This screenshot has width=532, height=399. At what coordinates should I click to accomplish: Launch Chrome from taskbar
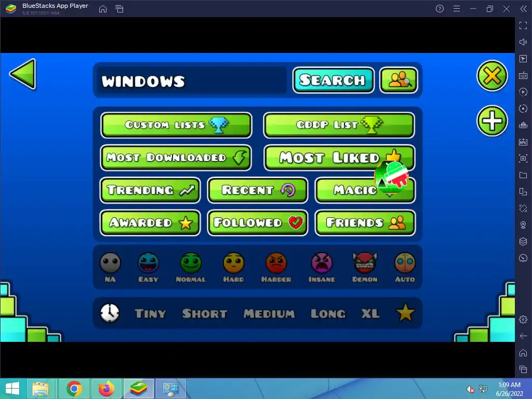[x=74, y=389]
